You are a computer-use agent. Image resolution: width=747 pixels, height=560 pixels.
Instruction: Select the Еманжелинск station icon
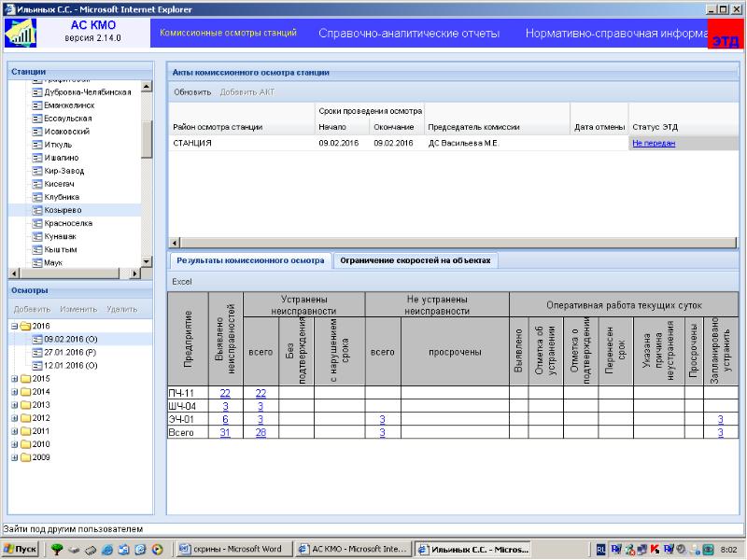click(x=37, y=105)
